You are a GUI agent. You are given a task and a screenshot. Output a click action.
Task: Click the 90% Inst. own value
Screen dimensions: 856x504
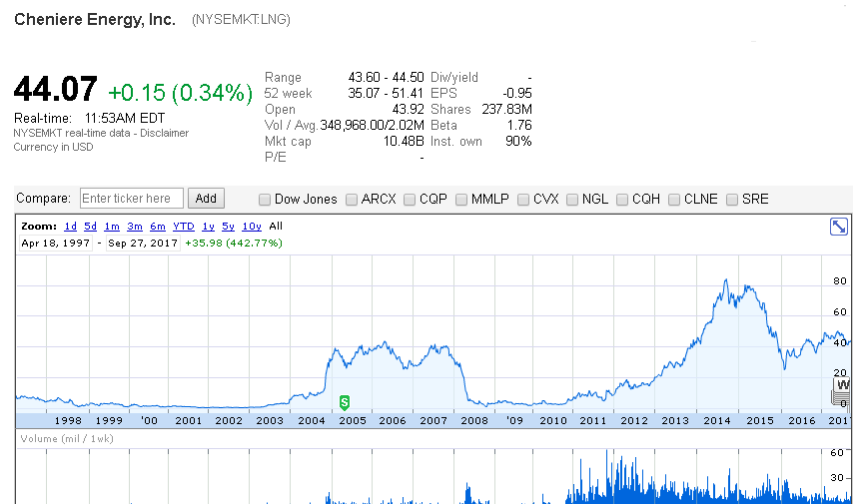coord(518,142)
